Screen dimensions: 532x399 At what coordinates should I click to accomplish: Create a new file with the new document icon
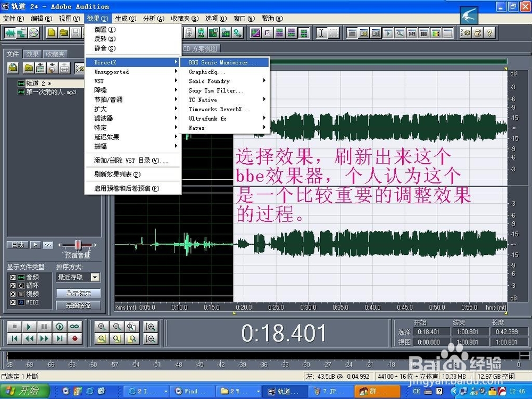pyautogui.click(x=52, y=32)
